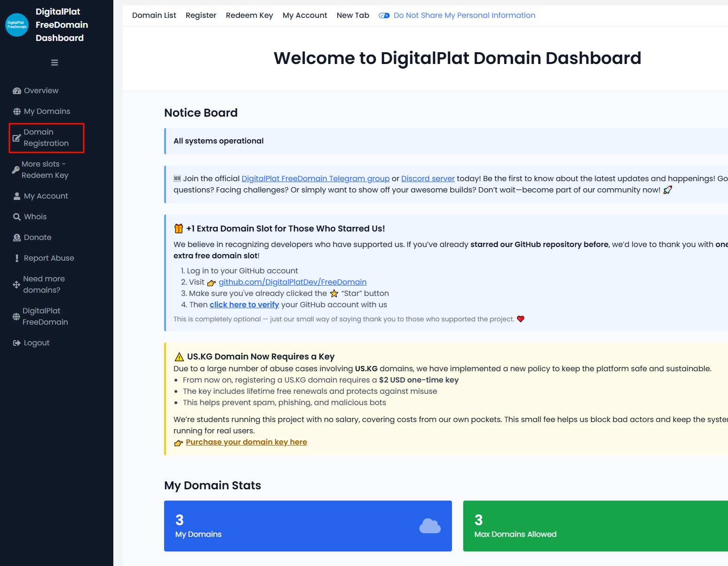Screen dimensions: 728x566
Task: Click the "Max Domains Allowed" label in the green card
Action: pos(515,534)
